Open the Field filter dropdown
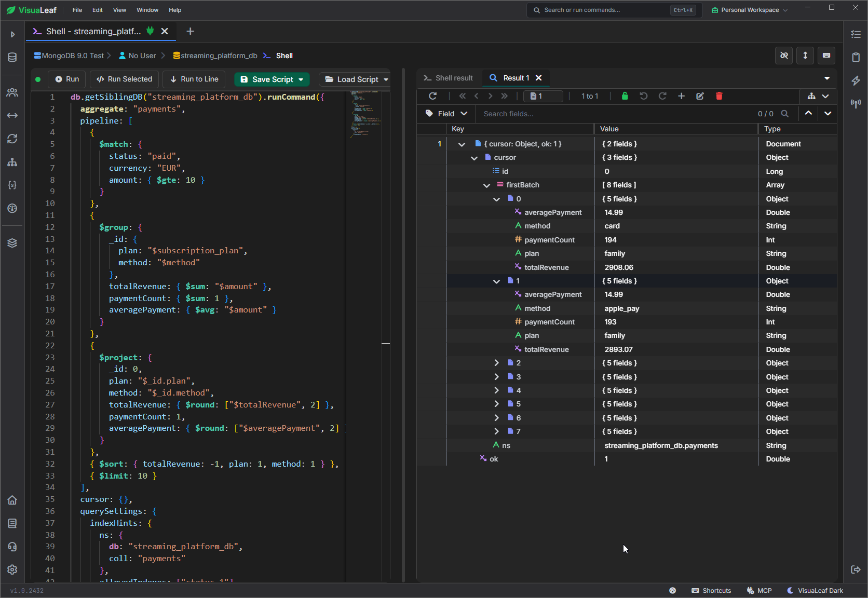The image size is (868, 598). coord(446,114)
